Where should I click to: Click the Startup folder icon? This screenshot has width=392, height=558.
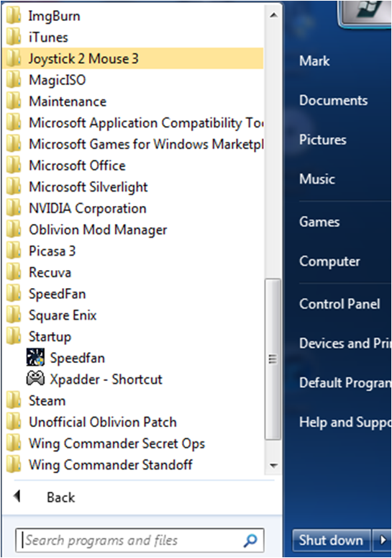coord(14,336)
